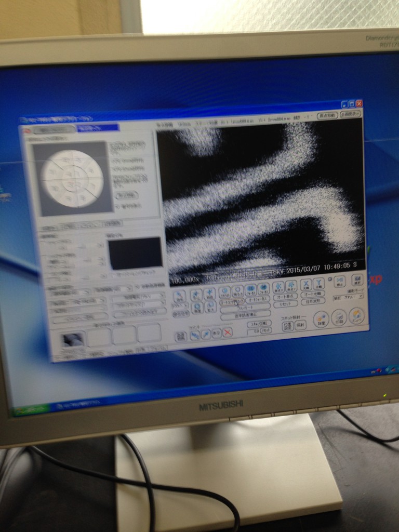399x532 pixels.
Task: Click the Display Magnification (表示倍率) button
Action: (181, 314)
